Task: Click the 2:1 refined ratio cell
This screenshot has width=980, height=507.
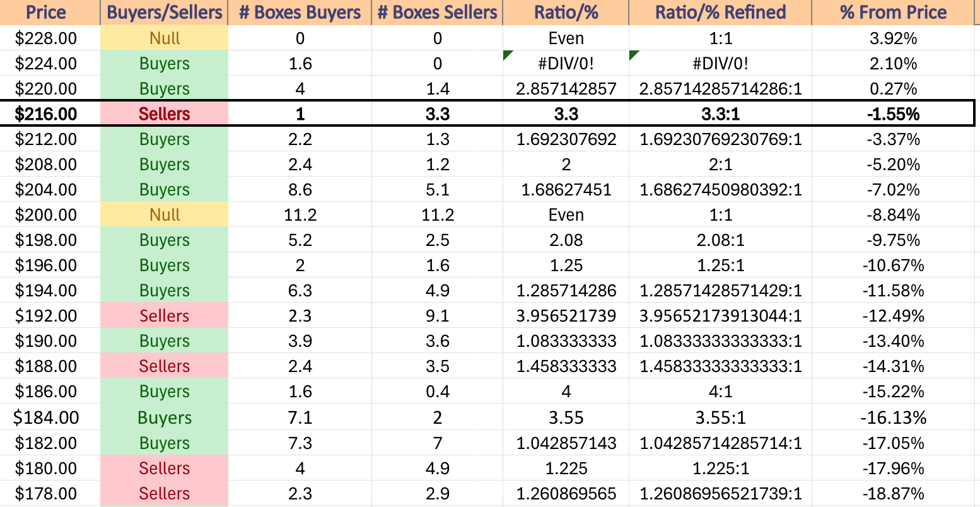Action: (x=720, y=165)
